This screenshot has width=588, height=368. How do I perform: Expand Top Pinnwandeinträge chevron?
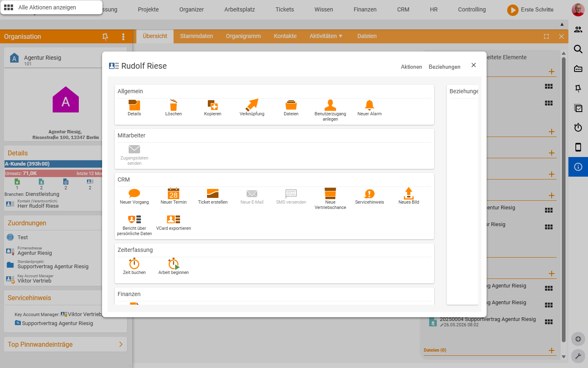coord(121,344)
